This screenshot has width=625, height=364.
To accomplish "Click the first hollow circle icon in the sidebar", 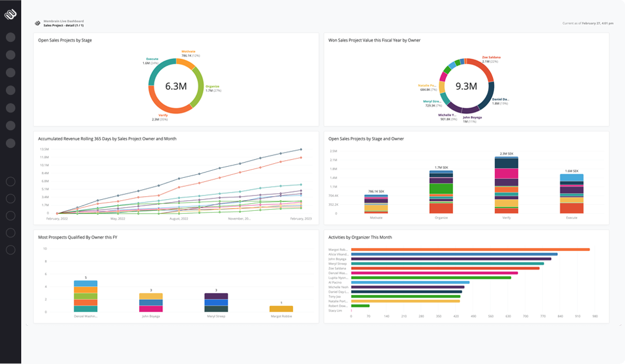I will coord(10,181).
